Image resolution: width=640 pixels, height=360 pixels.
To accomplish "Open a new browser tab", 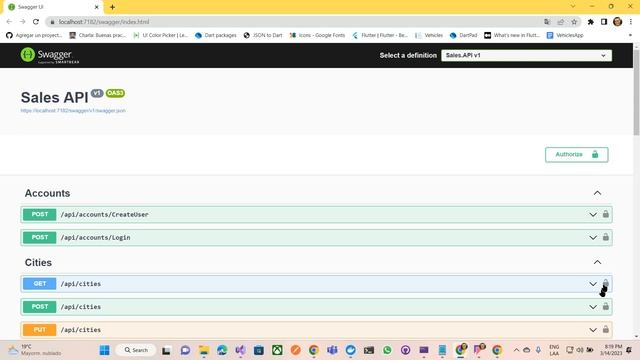I will 112,7.
